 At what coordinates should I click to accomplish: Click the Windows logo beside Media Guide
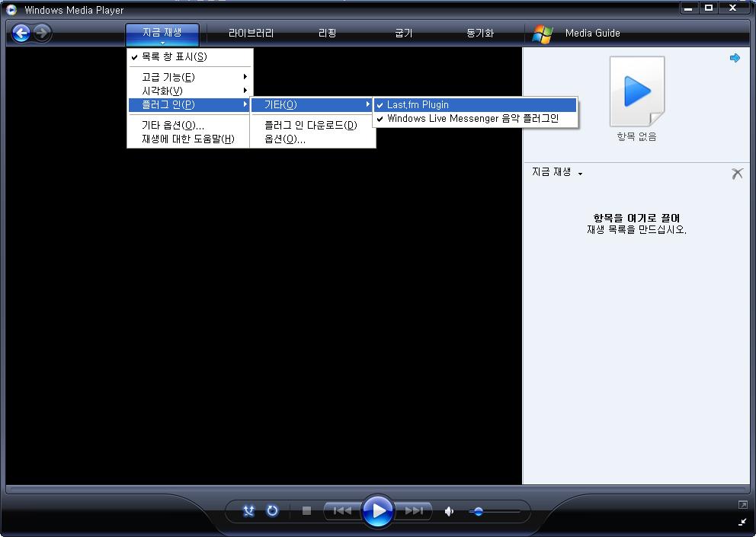pyautogui.click(x=543, y=34)
